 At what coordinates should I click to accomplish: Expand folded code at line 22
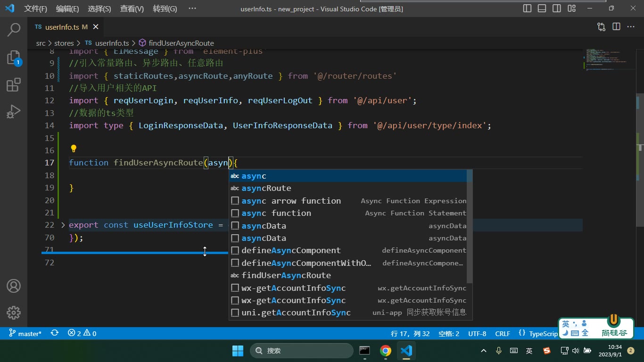point(63,225)
